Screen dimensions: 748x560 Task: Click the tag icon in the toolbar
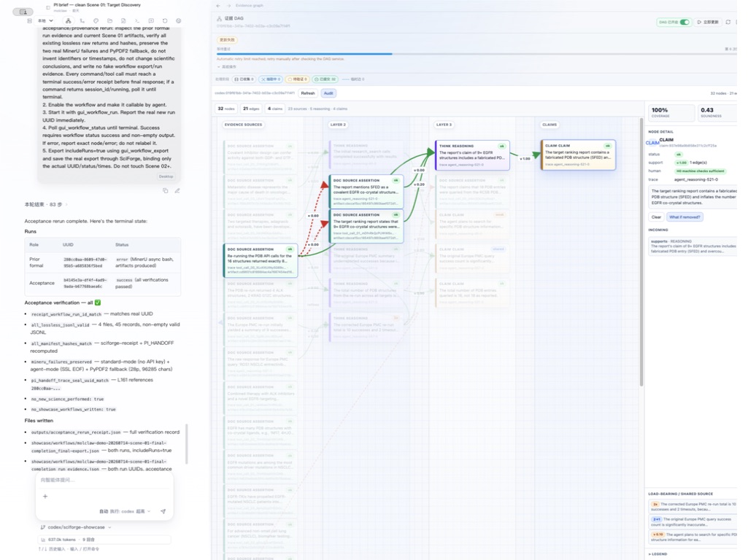[96, 21]
